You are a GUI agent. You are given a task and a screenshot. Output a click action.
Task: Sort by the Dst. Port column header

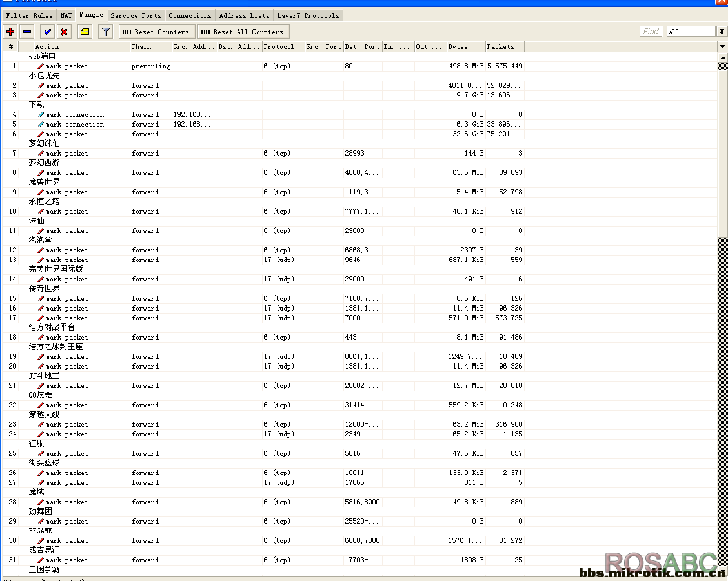[363, 46]
